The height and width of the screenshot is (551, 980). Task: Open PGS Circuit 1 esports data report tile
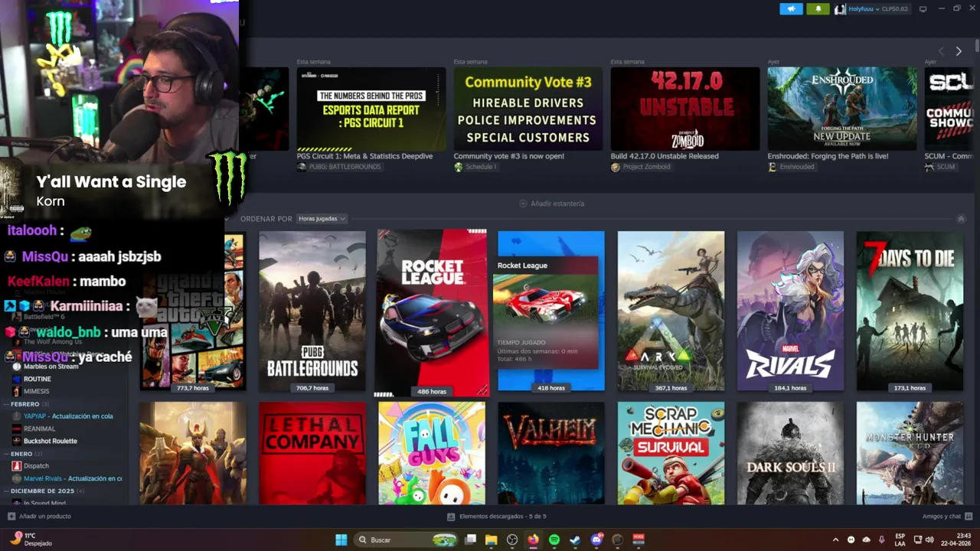[x=371, y=109]
